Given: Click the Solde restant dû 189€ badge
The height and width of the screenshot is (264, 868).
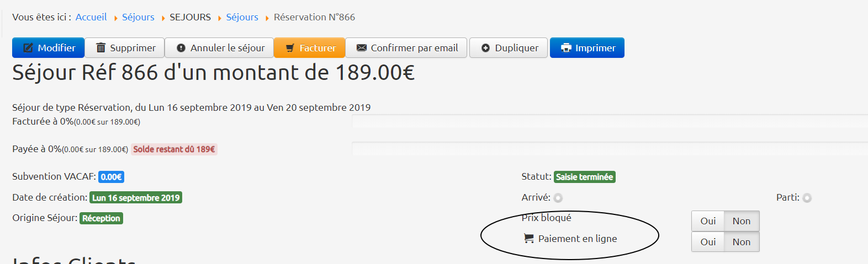Looking at the screenshot, I should pyautogui.click(x=174, y=149).
